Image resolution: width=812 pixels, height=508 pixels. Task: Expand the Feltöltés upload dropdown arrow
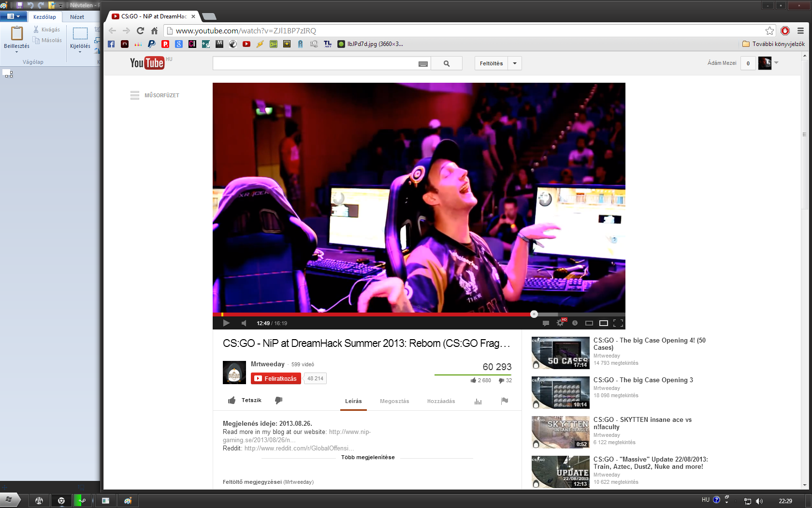pyautogui.click(x=515, y=63)
